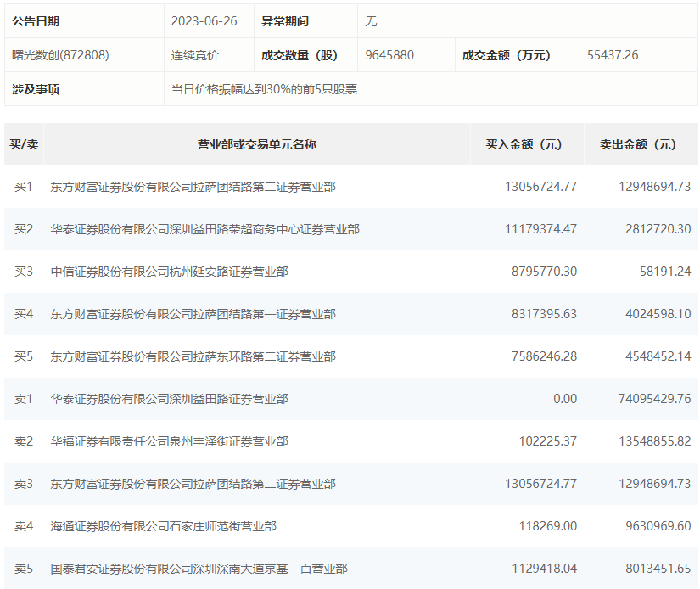The image size is (700, 589).
Task: Click 华泰证券深圳益田路荣超商务中心证券营业部
Action: click(x=205, y=228)
